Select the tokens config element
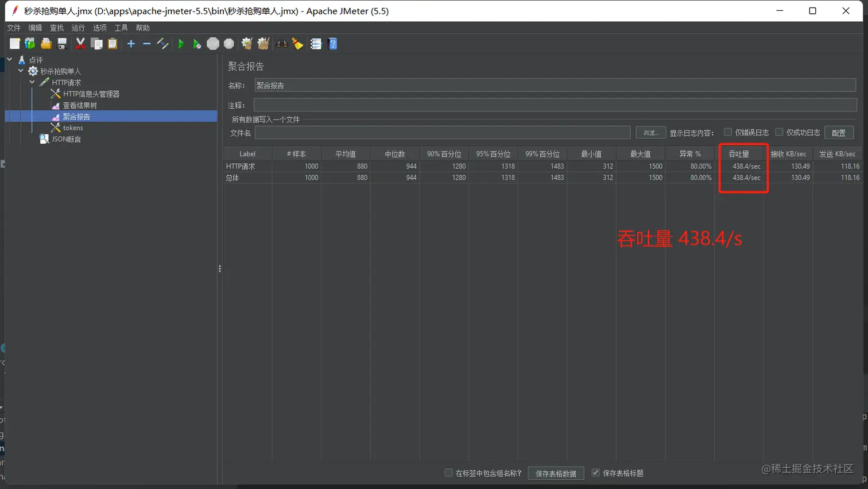 (x=73, y=128)
